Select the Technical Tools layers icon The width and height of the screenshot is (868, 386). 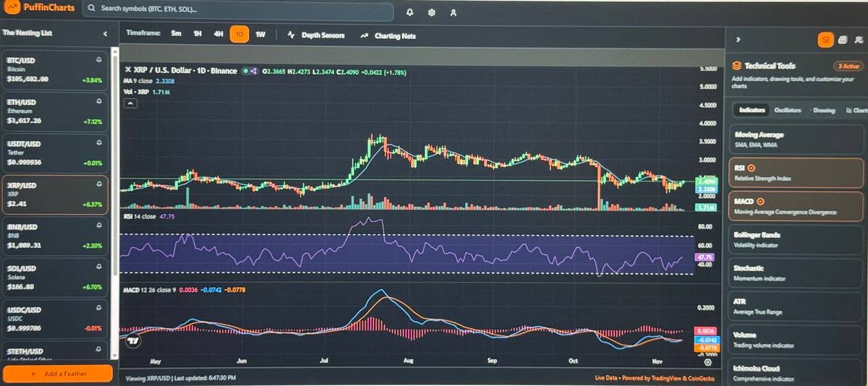[x=825, y=40]
